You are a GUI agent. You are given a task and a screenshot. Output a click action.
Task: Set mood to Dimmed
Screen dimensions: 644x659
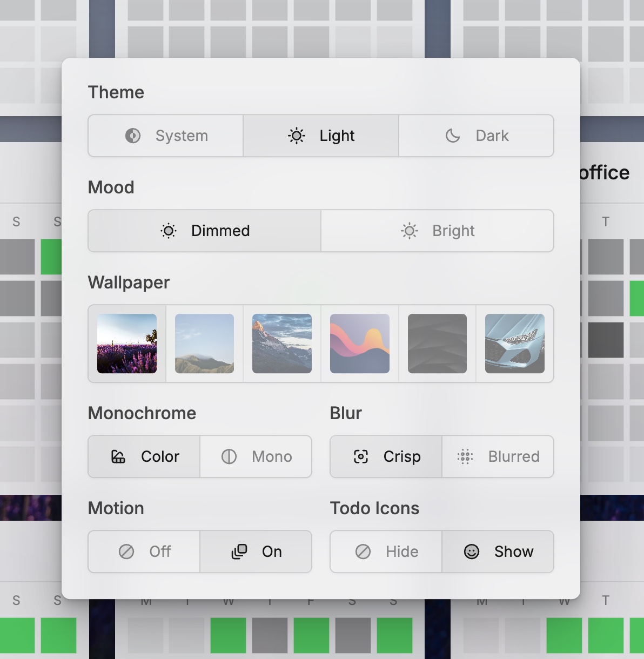coord(205,231)
